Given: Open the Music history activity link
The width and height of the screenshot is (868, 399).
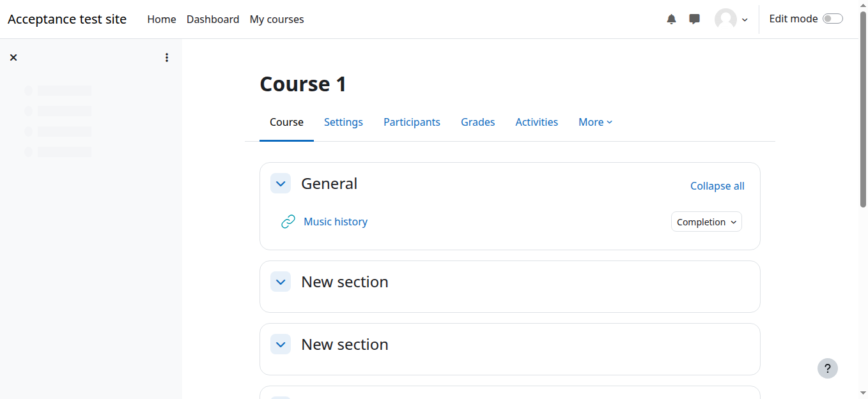Looking at the screenshot, I should pos(336,222).
